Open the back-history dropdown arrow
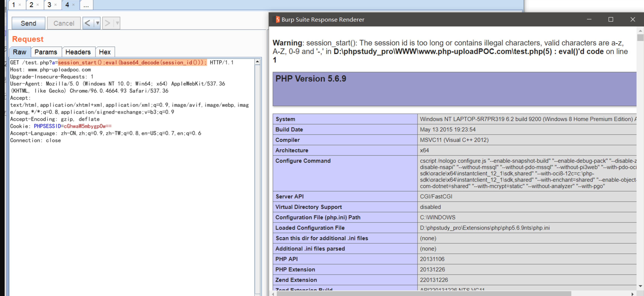644x296 pixels. click(97, 23)
